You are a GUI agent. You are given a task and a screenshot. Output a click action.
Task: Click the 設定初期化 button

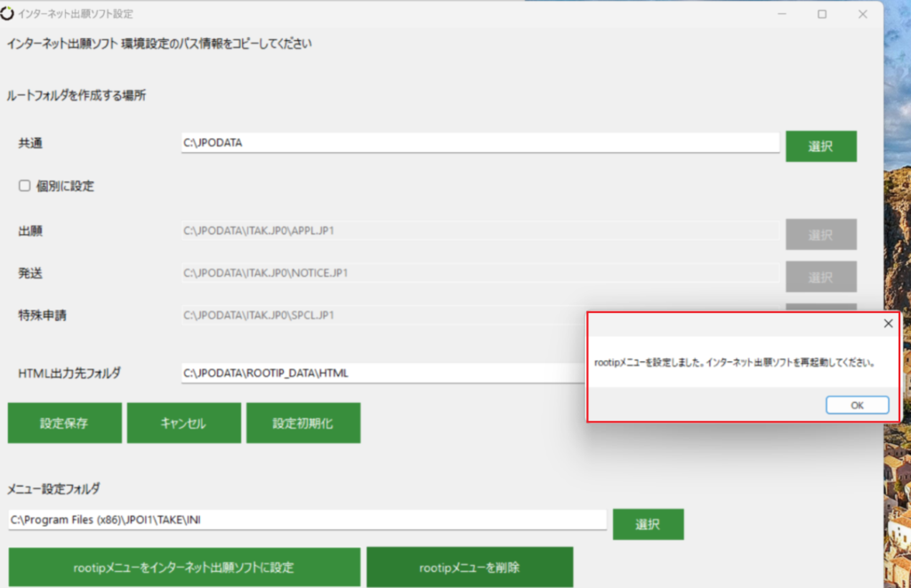(303, 423)
